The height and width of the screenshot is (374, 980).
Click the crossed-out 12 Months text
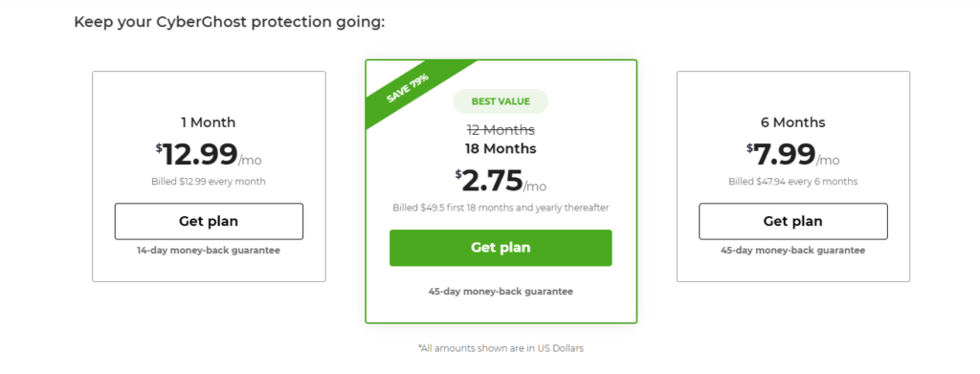tap(501, 130)
